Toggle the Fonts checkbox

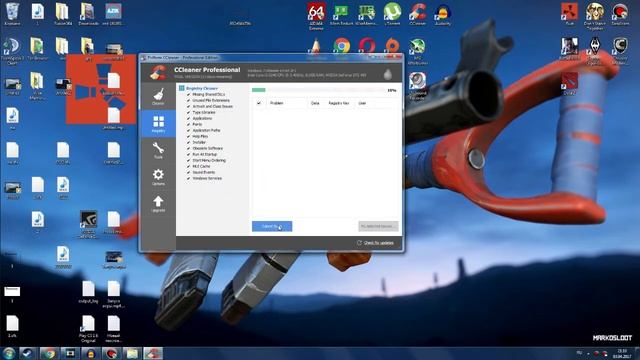coord(189,124)
